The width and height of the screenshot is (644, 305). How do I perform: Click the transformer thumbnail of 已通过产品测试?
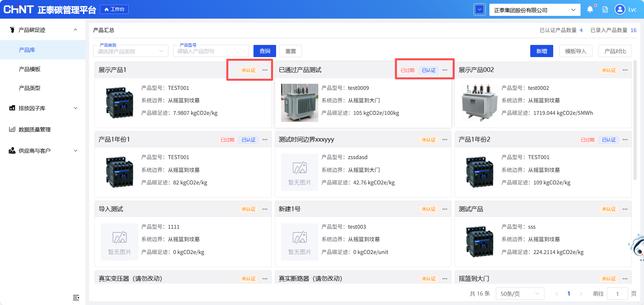[x=300, y=103]
